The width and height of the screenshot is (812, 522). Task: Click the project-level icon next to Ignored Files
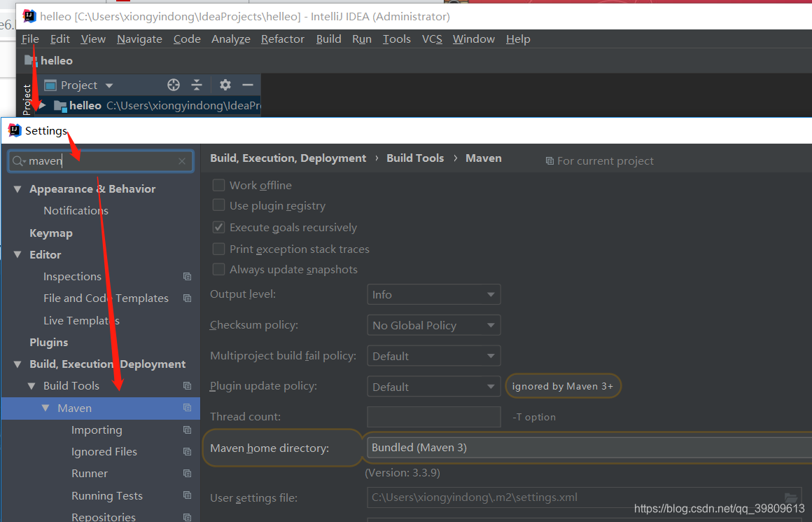coord(188,451)
